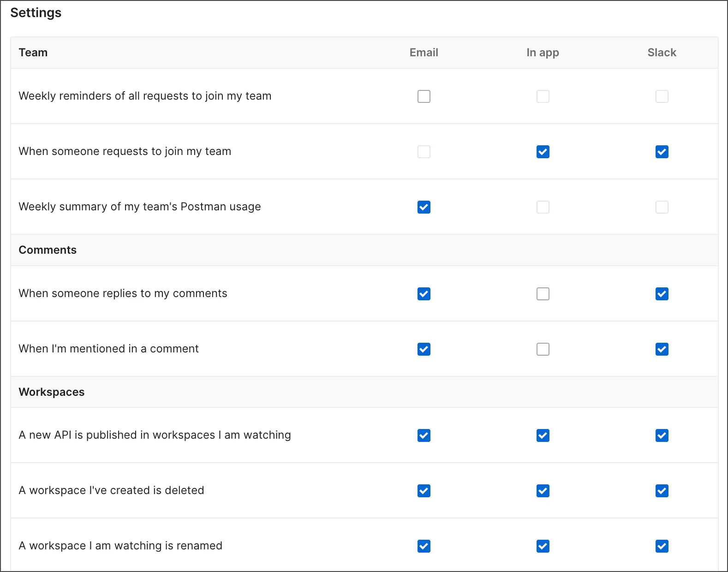728x572 pixels.
Task: Toggle Slack for weekly Postman usage summary
Action: pos(662,207)
